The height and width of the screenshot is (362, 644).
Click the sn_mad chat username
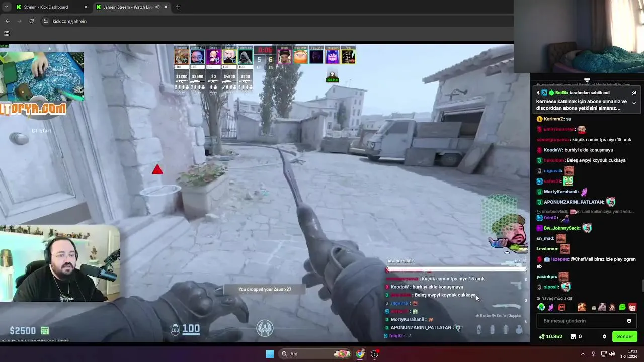point(545,239)
